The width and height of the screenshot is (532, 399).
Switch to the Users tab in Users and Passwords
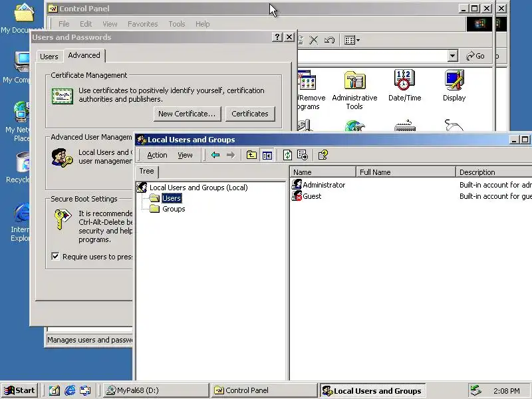click(49, 57)
